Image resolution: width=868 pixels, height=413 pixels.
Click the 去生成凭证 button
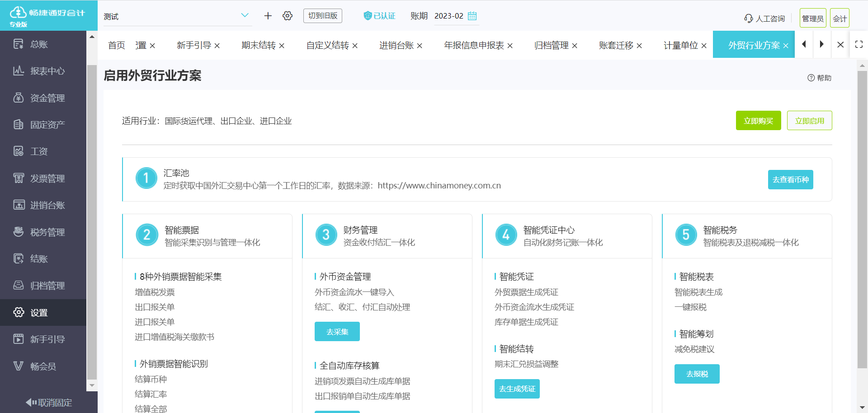(517, 389)
